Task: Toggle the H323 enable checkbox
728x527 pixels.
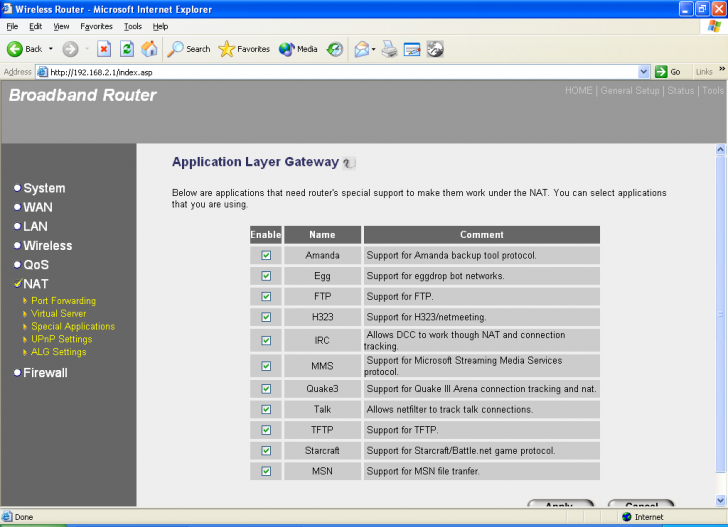Action: tap(266, 317)
